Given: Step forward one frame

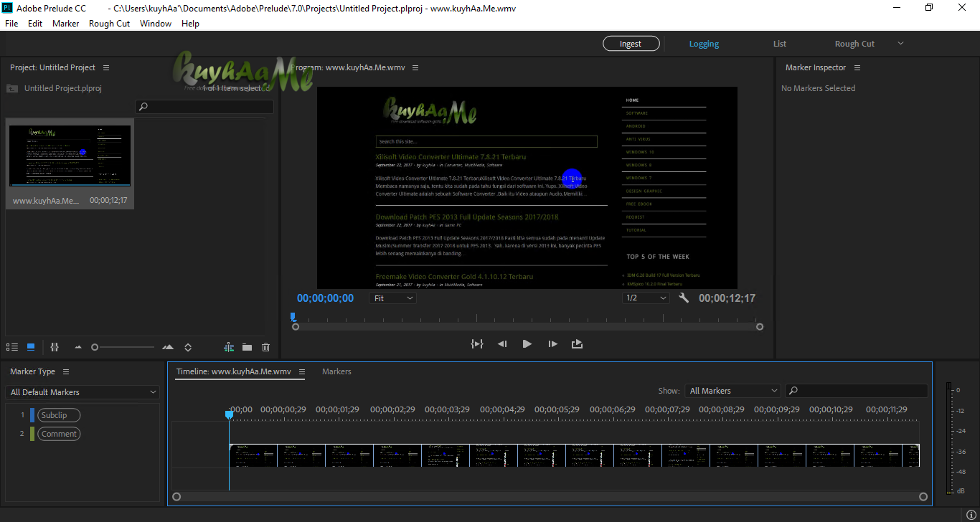Looking at the screenshot, I should 552,344.
